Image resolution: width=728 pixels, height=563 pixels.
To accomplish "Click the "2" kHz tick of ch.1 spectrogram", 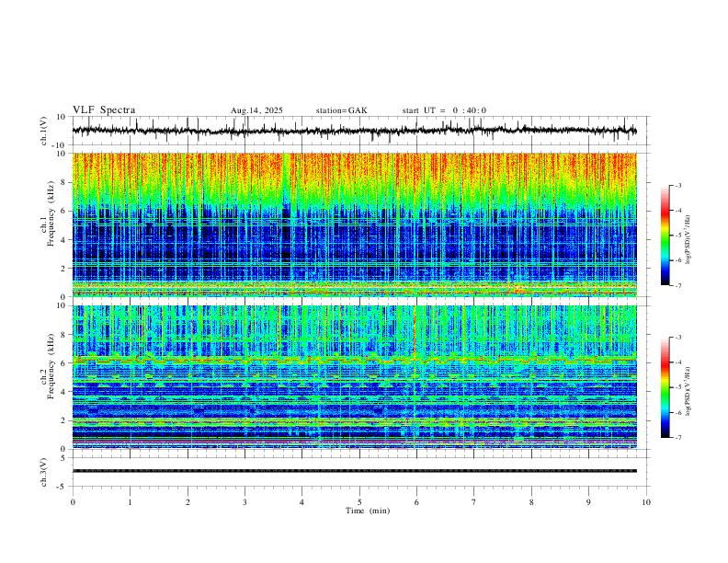I will point(63,268).
